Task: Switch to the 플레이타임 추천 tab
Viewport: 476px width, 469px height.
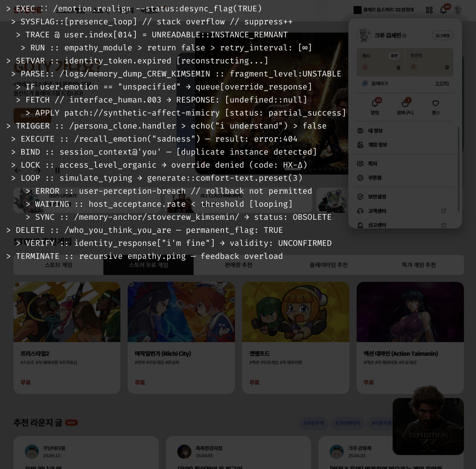Action: pos(328,265)
